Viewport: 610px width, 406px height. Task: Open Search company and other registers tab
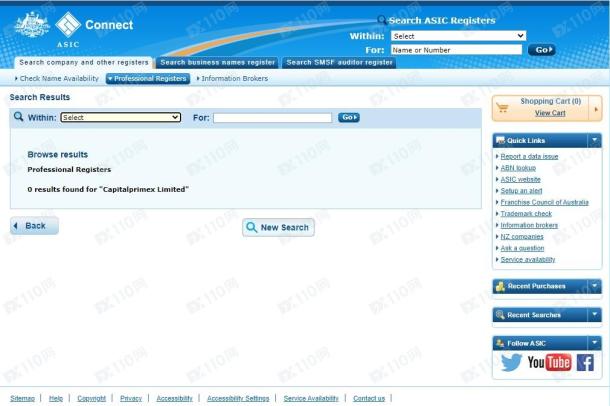(84, 62)
